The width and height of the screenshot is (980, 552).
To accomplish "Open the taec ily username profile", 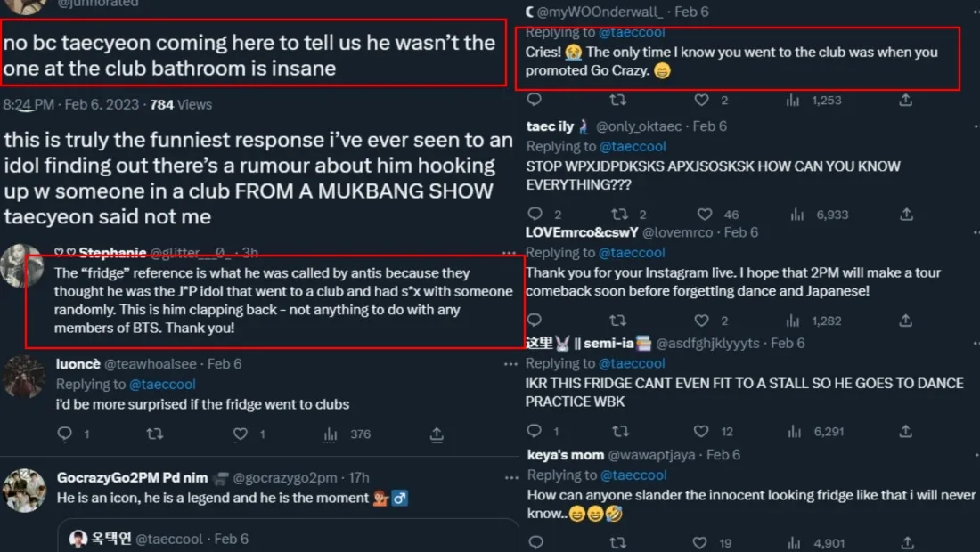I will pyautogui.click(x=550, y=126).
